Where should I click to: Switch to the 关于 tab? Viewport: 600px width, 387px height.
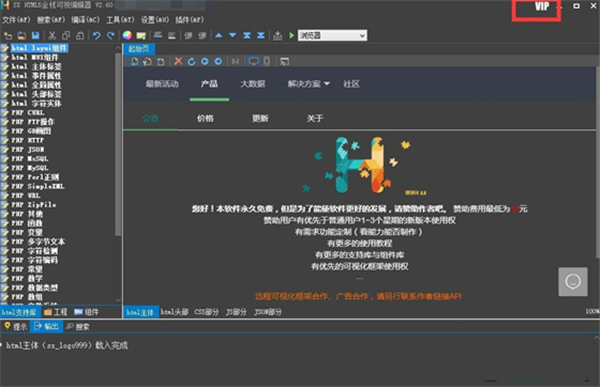click(315, 118)
